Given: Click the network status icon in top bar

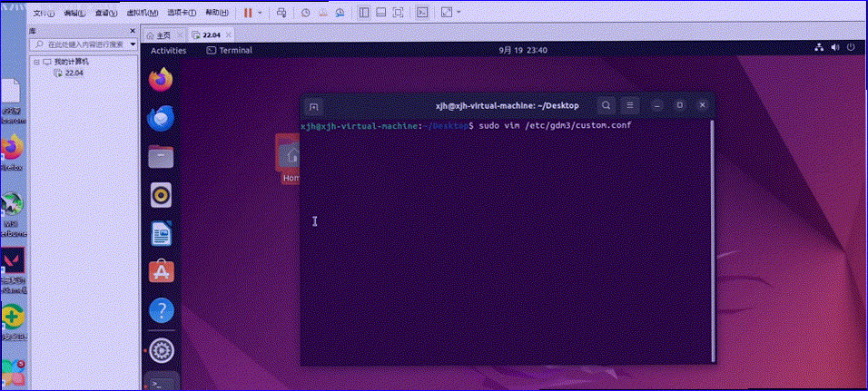Looking at the screenshot, I should (x=821, y=49).
